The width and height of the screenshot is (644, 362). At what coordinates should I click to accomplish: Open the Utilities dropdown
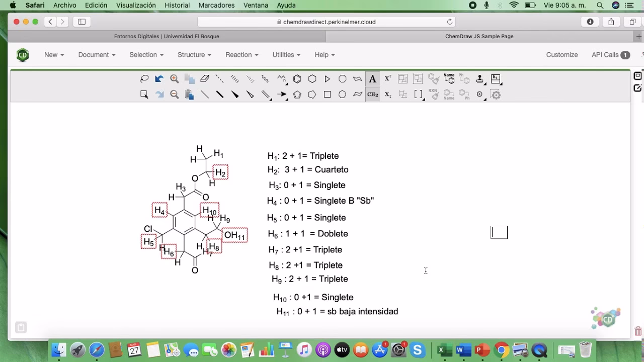tap(286, 55)
